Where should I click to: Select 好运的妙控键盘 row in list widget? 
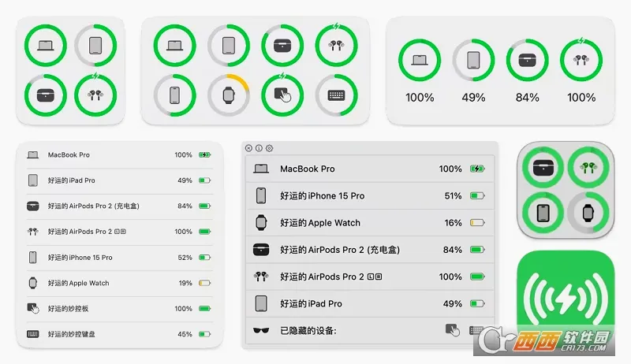pos(120,334)
